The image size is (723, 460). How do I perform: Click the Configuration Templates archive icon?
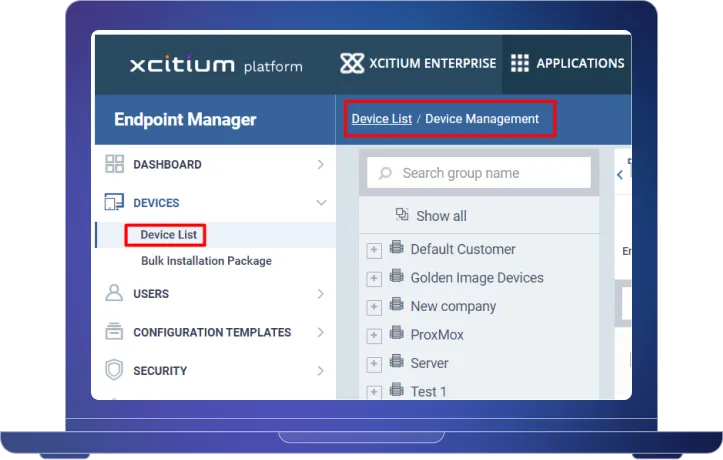click(115, 332)
